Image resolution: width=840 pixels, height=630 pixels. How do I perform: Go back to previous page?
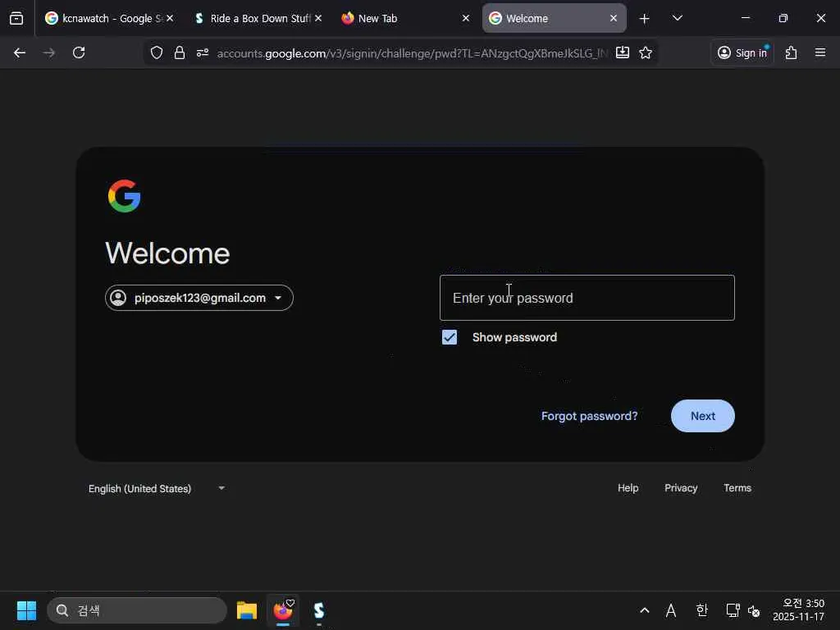point(20,52)
